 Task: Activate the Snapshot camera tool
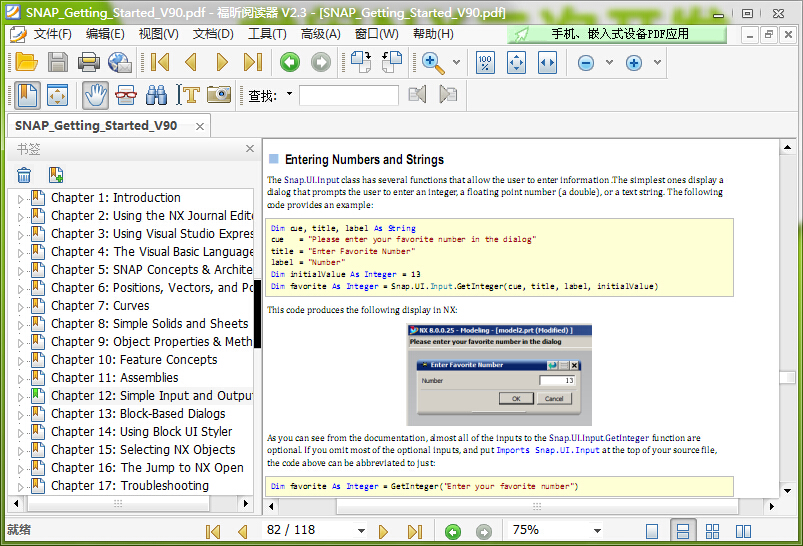tap(219, 95)
